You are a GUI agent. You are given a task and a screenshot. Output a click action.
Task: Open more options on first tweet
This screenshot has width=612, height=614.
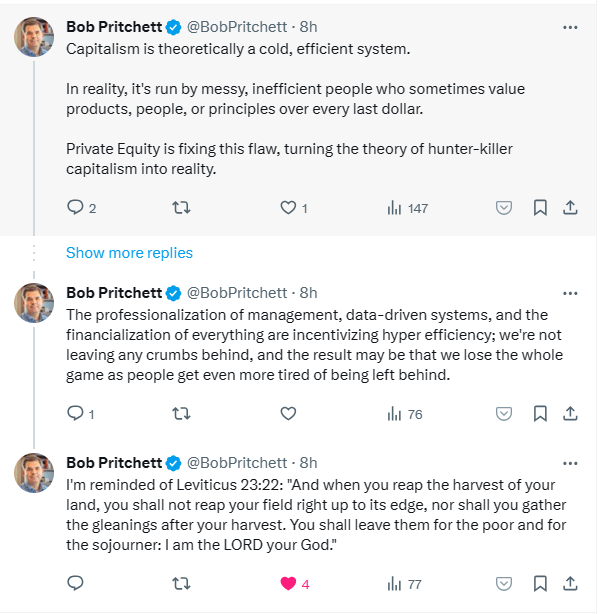pos(570,27)
